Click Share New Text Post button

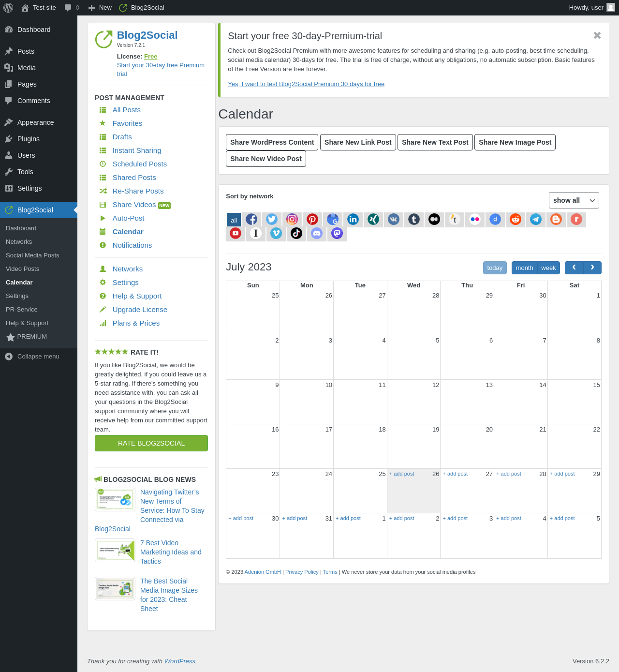point(435,142)
